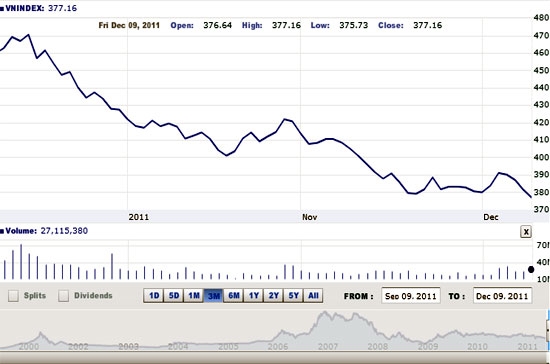The height and width of the screenshot is (364, 550).
Task: Click the Dec axis label
Action: [491, 217]
